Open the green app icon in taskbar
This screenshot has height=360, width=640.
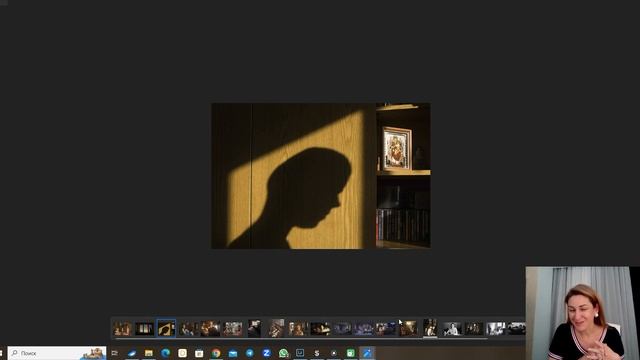pyautogui.click(x=350, y=353)
